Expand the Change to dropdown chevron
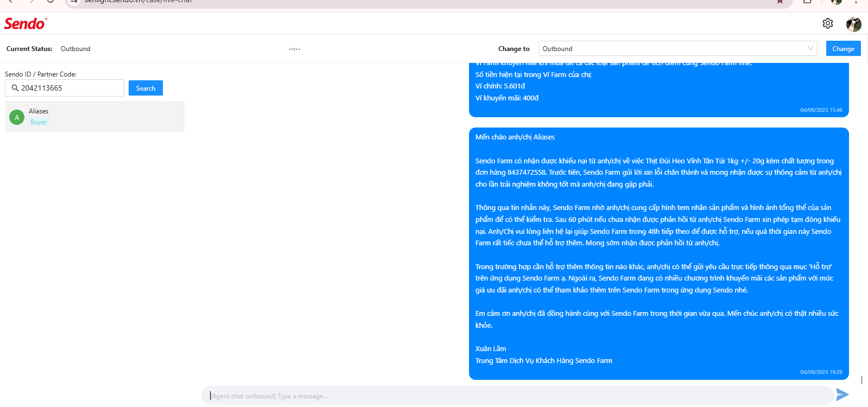This screenshot has height=407, width=868. coord(810,48)
